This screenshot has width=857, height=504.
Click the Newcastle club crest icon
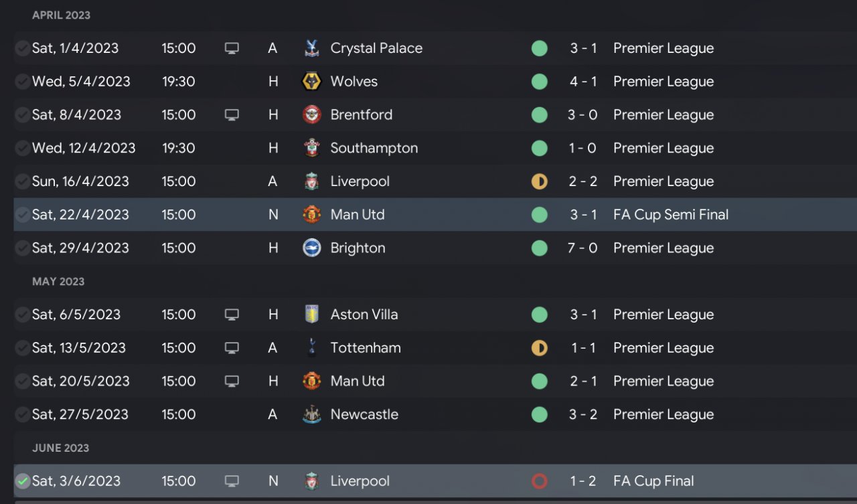point(311,415)
